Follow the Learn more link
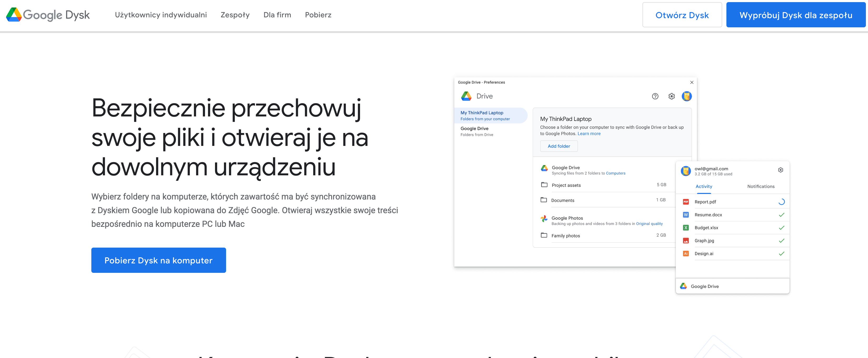 (589, 134)
